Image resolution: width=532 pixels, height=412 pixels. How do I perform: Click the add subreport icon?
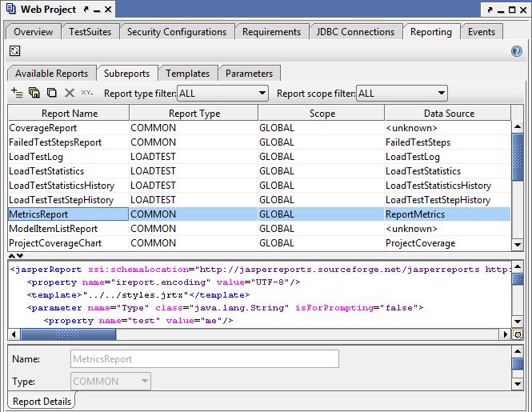point(17,94)
